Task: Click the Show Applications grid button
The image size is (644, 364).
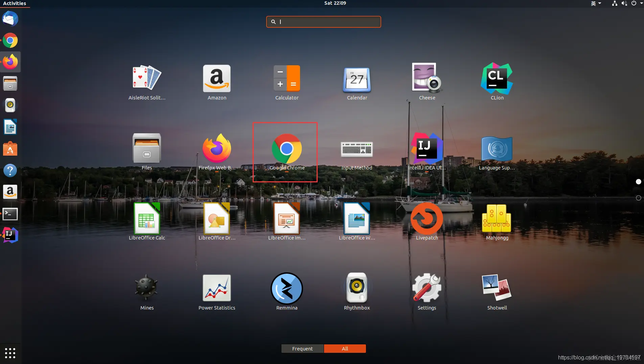Action: [x=10, y=353]
